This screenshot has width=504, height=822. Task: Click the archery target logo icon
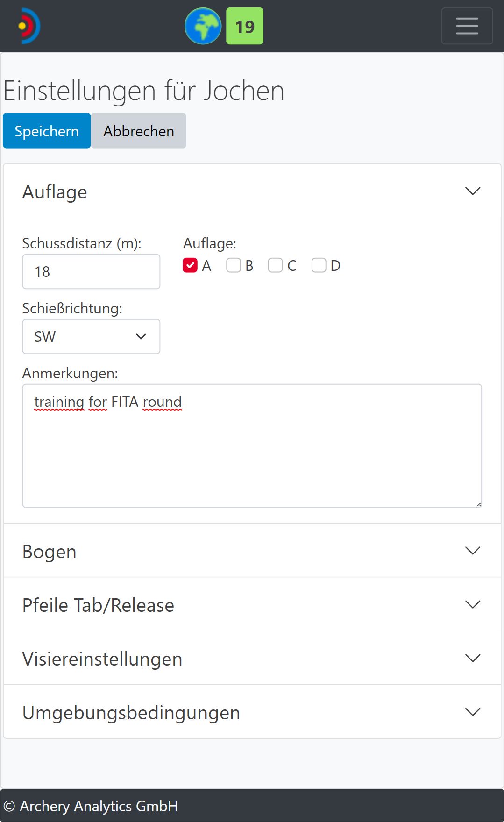click(x=29, y=26)
